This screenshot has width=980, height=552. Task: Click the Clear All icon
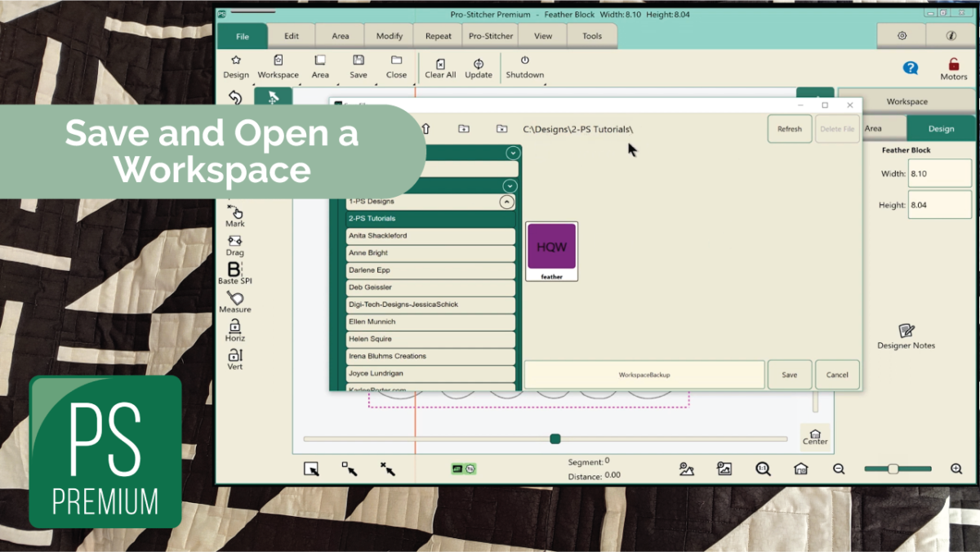click(x=440, y=65)
